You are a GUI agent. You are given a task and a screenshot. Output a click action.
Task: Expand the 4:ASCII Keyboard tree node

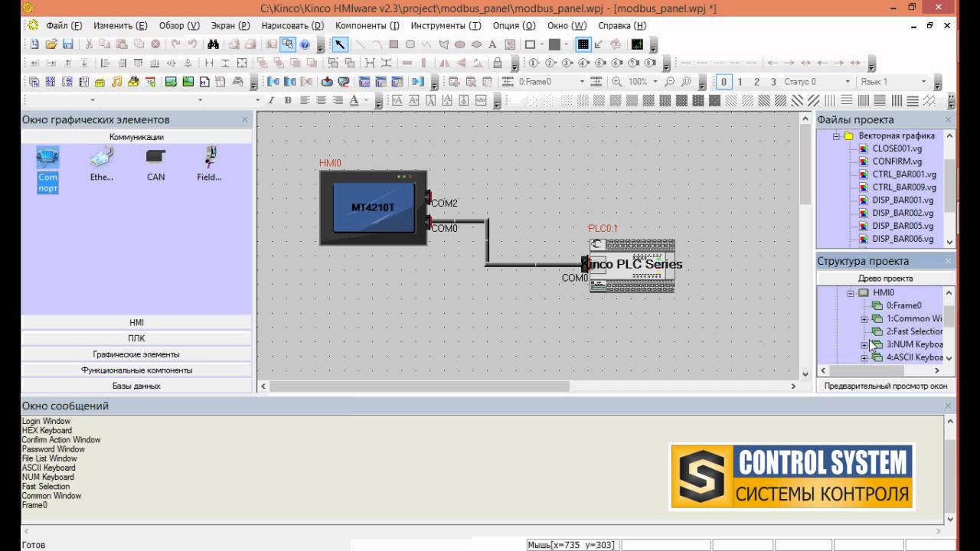click(x=864, y=358)
